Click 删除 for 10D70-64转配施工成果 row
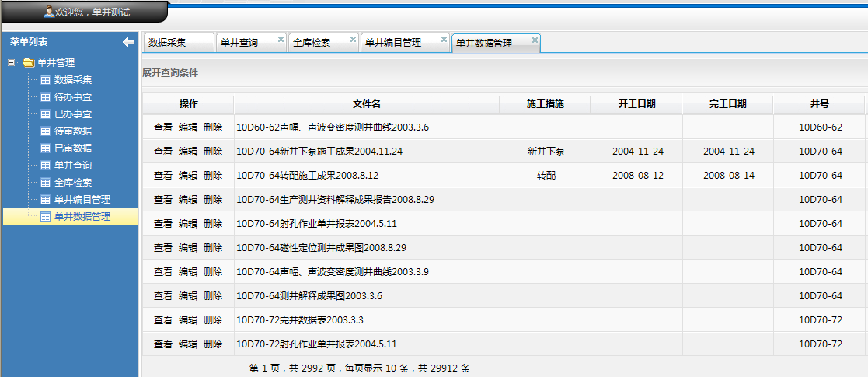This screenshot has height=377, width=868. pyautogui.click(x=212, y=176)
